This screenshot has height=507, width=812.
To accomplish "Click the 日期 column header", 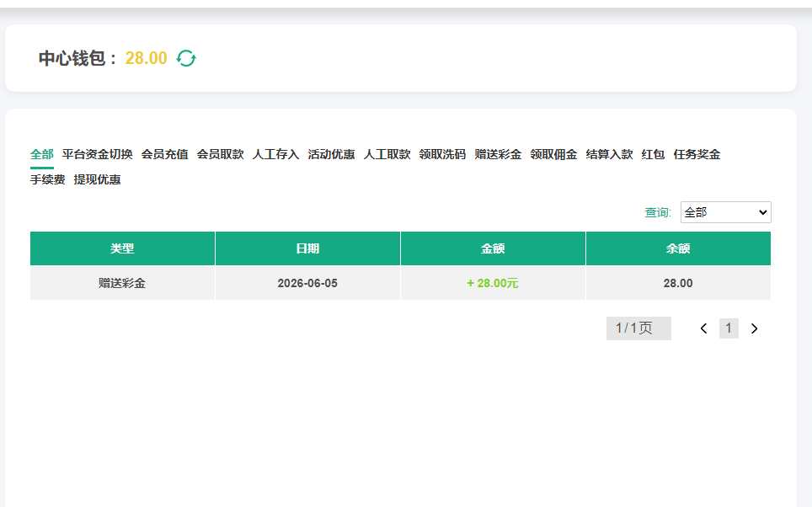I will (x=307, y=248).
